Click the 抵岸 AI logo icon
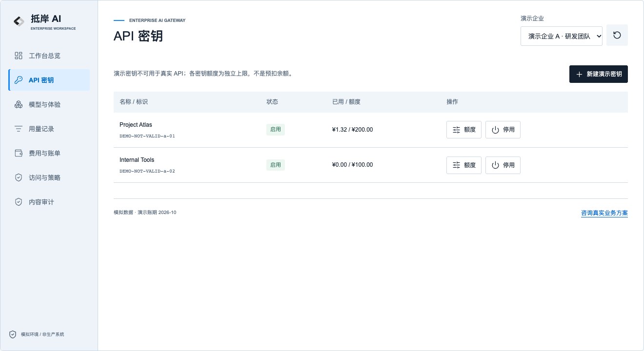Viewport: 644px width, 351px height. tap(19, 21)
